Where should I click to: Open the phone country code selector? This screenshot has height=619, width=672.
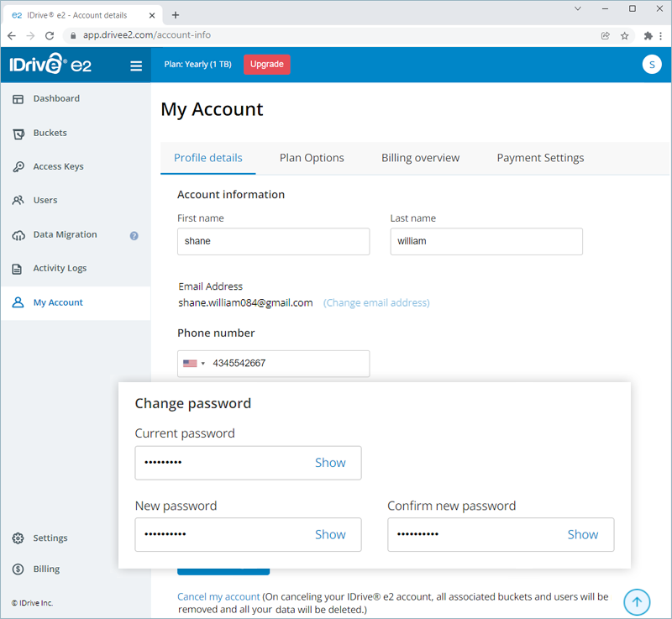pos(195,364)
